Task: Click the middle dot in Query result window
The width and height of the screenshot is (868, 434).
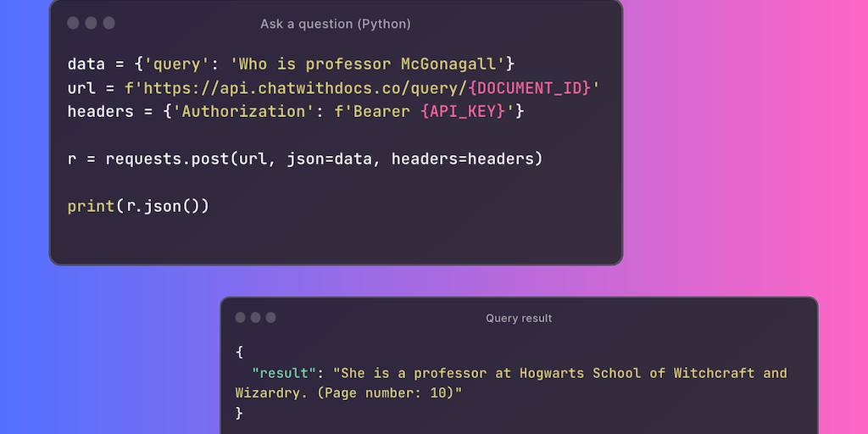Action: click(x=256, y=318)
